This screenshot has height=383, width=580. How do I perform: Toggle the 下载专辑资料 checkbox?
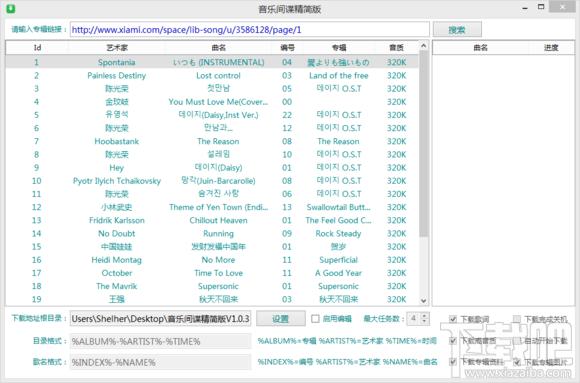click(x=453, y=362)
